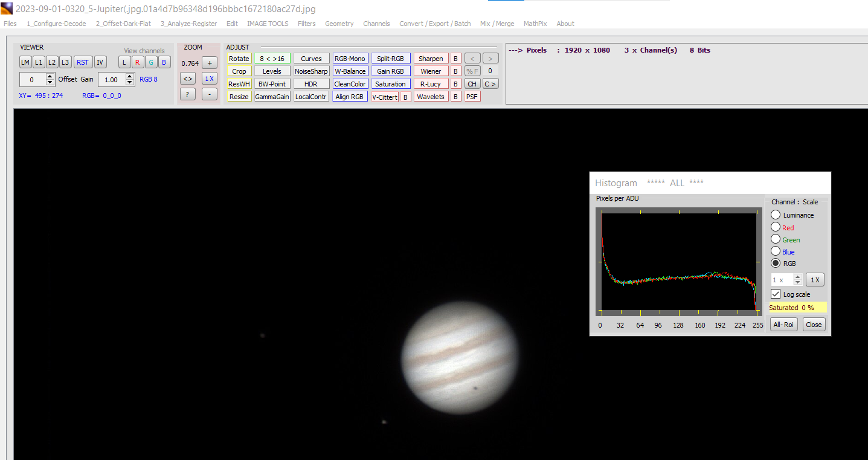The width and height of the screenshot is (868, 460).
Task: Open the Geometry menu
Action: pos(339,24)
